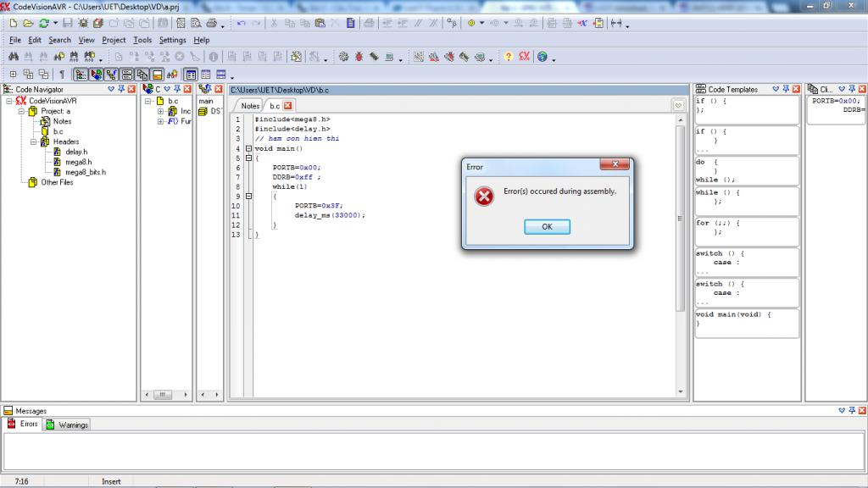The width and height of the screenshot is (868, 488).
Task: Select mega8_bits.h in Code Navigator
Action: [86, 172]
